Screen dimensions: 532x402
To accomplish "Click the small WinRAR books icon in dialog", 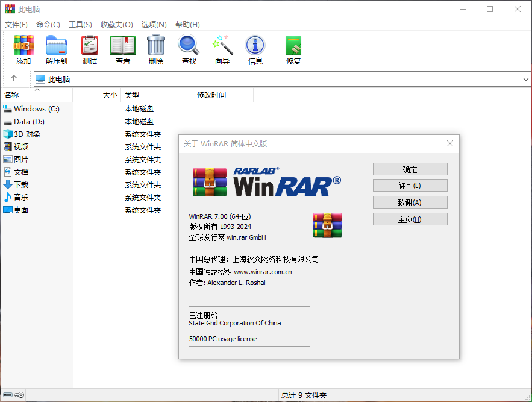I will [x=327, y=225].
